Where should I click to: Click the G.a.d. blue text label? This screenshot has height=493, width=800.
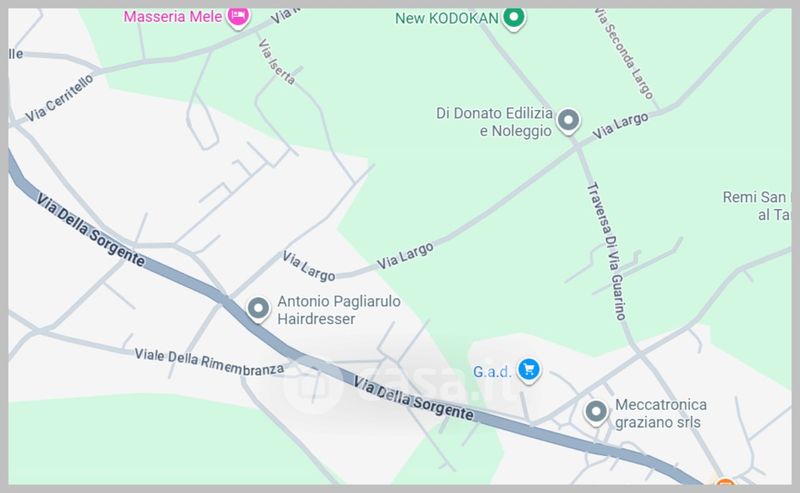492,372
